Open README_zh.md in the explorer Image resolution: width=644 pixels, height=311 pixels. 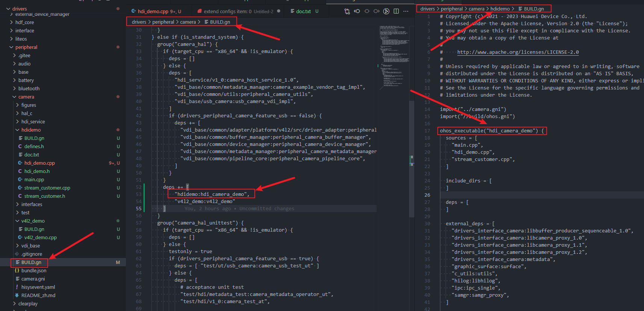point(38,295)
